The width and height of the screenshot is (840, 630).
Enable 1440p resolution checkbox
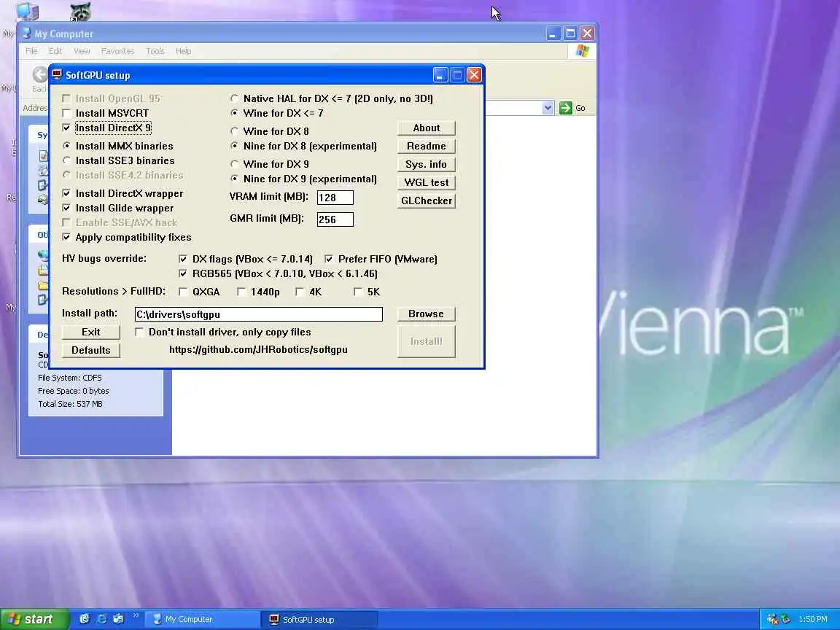click(x=241, y=292)
